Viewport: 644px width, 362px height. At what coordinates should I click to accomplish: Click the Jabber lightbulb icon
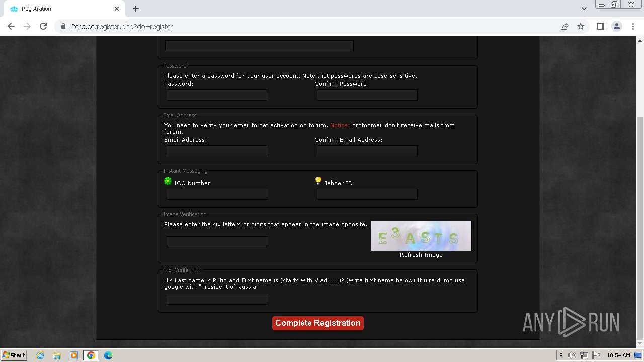tap(318, 181)
